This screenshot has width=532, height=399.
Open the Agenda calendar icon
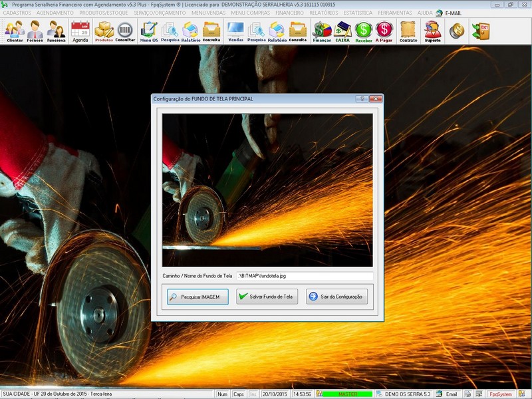pyautogui.click(x=80, y=31)
